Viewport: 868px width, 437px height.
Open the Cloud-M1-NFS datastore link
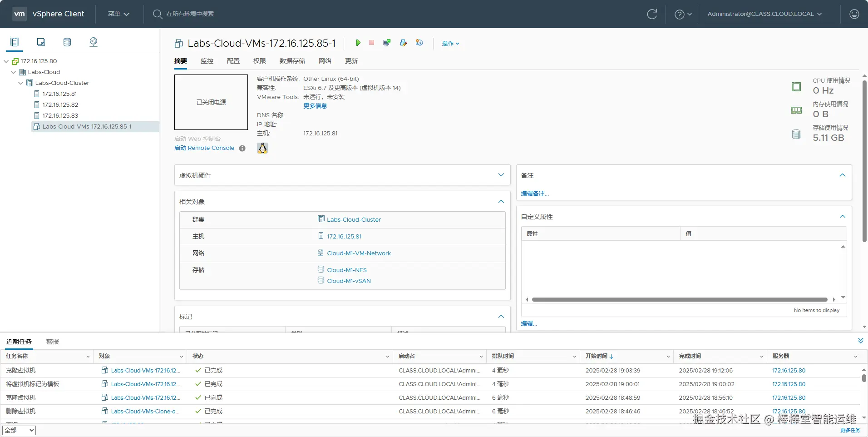point(347,270)
